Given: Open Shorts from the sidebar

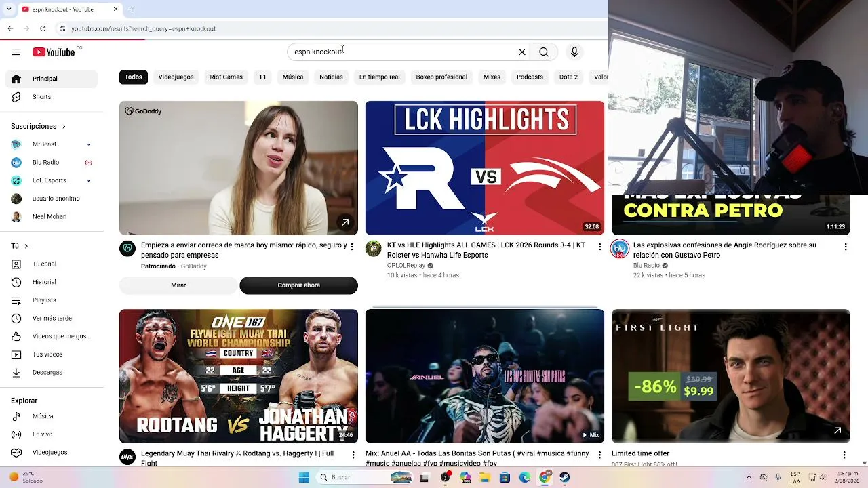Looking at the screenshot, I should tap(52, 97).
